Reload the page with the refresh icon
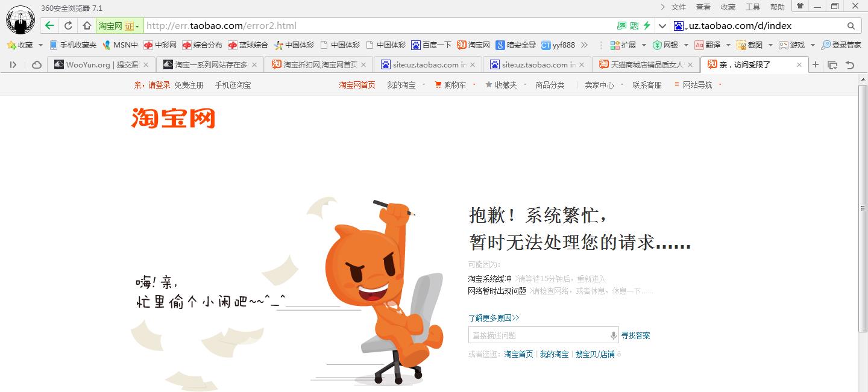868x392 pixels. pos(68,26)
